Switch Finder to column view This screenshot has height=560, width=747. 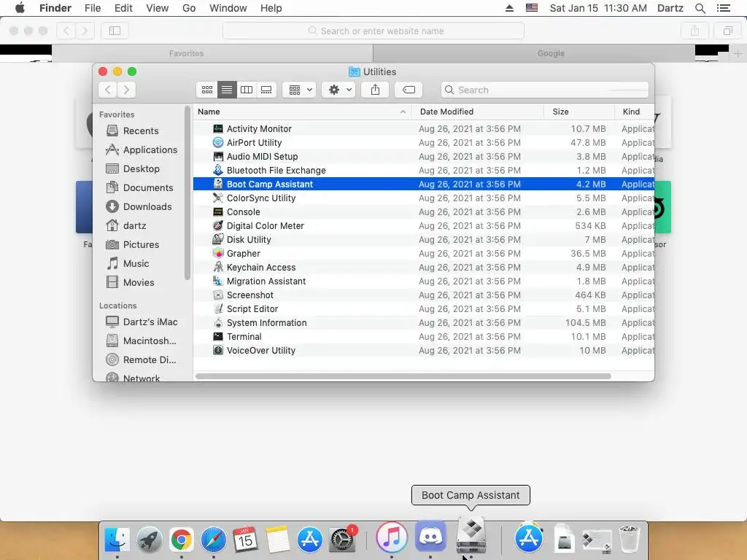pyautogui.click(x=247, y=90)
